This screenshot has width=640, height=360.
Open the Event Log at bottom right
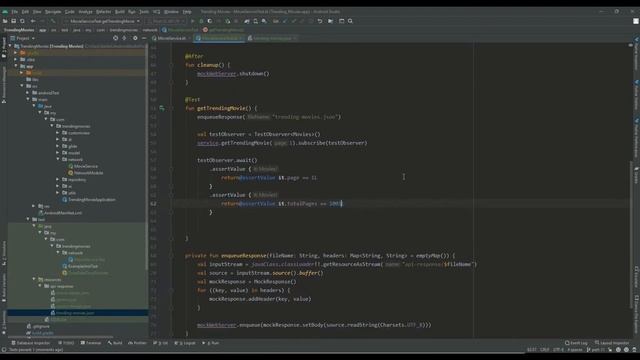point(576,343)
